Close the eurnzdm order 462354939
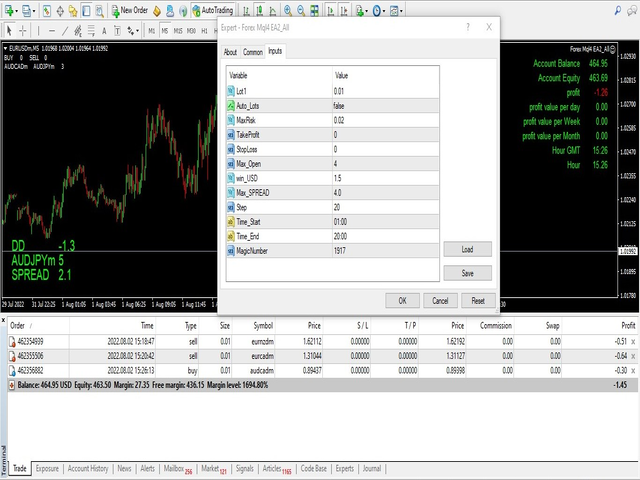The height and width of the screenshot is (480, 640). pos(633,342)
